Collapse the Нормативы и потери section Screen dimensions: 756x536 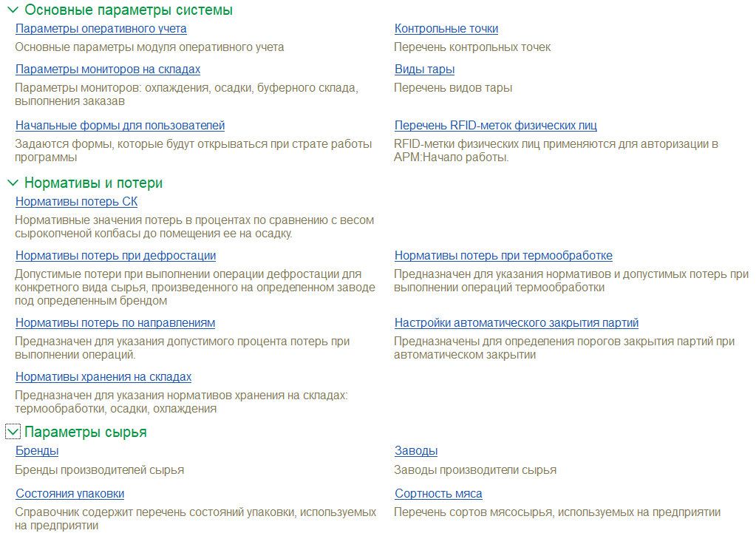click(12, 183)
